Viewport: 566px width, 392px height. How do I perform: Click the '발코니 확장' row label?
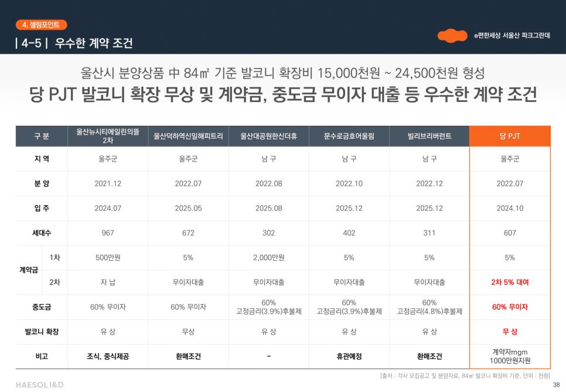point(42,332)
